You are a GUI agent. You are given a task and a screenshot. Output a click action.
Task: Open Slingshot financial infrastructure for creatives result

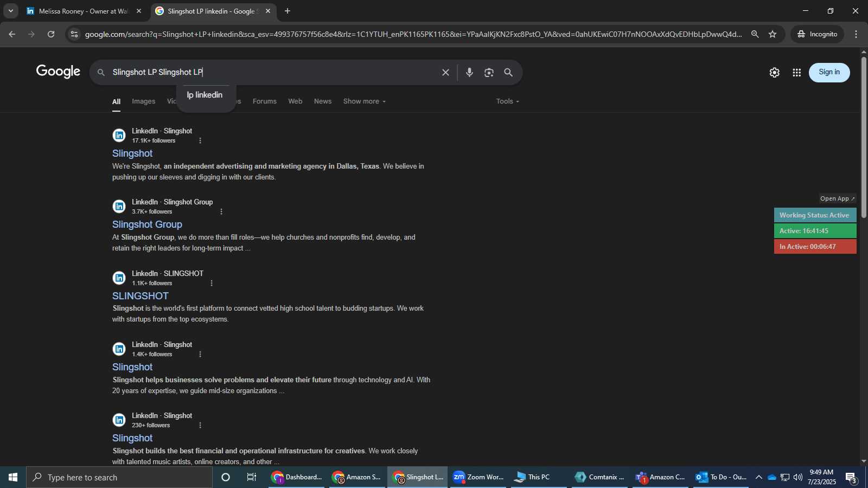click(132, 438)
